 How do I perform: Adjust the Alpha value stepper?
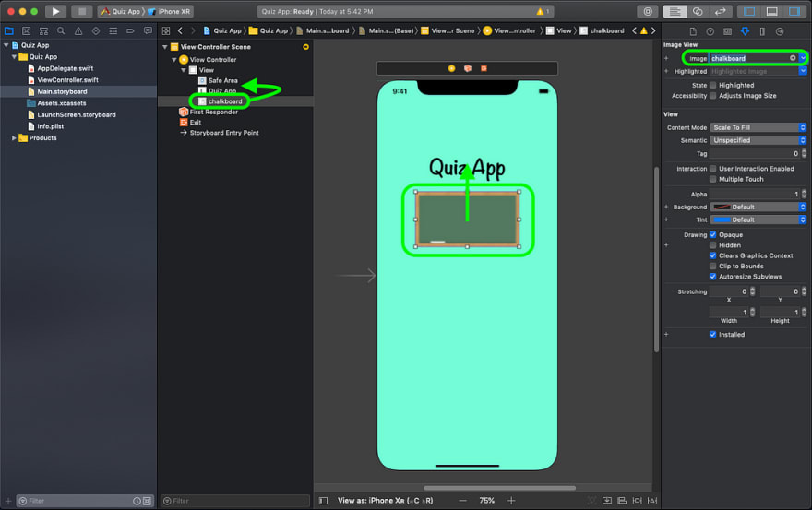click(x=804, y=195)
